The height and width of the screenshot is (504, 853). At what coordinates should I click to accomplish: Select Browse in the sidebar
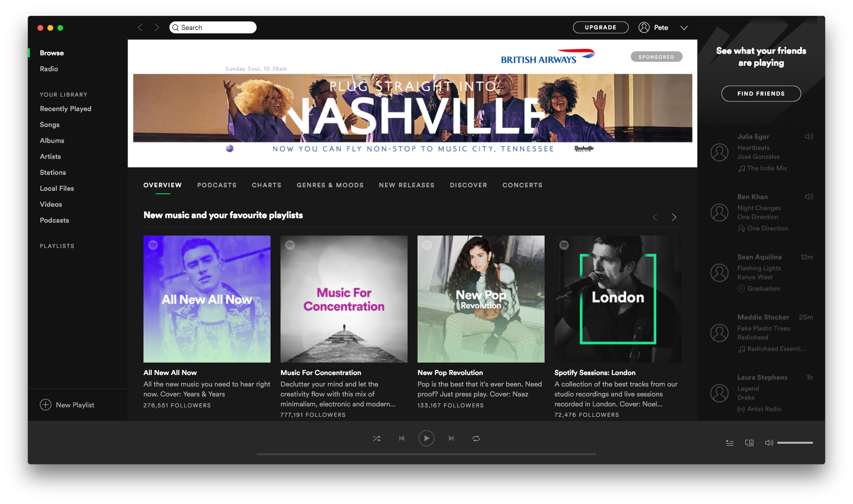(x=52, y=53)
